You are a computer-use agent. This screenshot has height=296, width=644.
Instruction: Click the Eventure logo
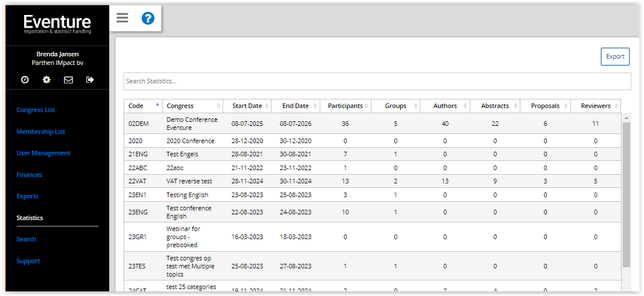[x=57, y=24]
